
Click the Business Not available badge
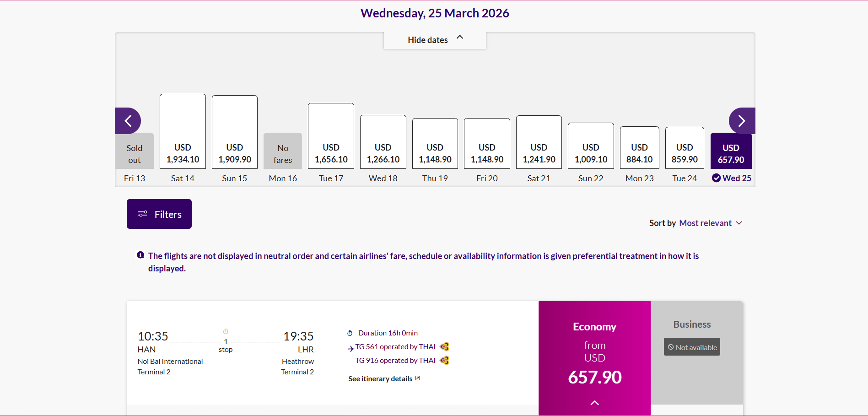pos(691,347)
